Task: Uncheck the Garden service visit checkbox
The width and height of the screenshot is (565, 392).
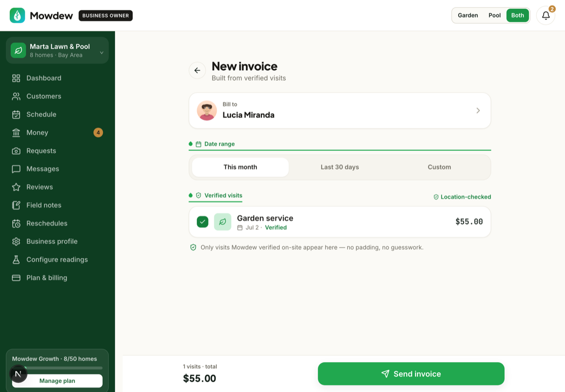Action: coord(202,222)
